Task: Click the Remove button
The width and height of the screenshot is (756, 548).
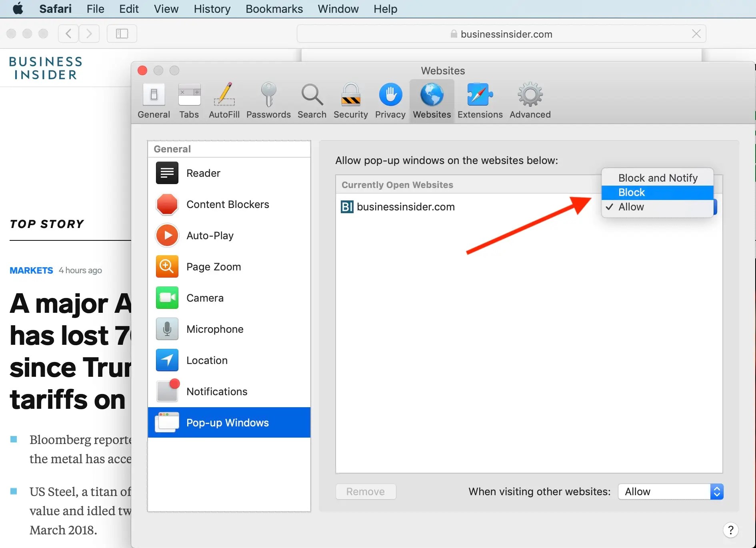Action: (366, 492)
